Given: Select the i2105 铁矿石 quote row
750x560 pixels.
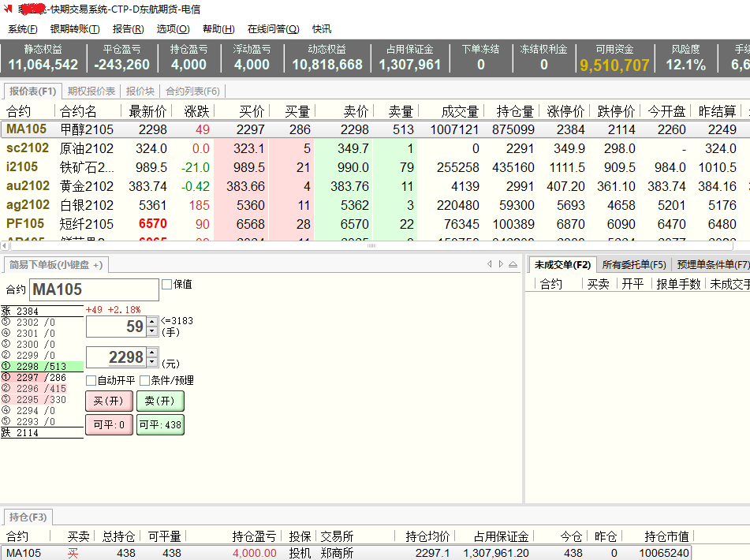Looking at the screenshot, I should click(375, 167).
